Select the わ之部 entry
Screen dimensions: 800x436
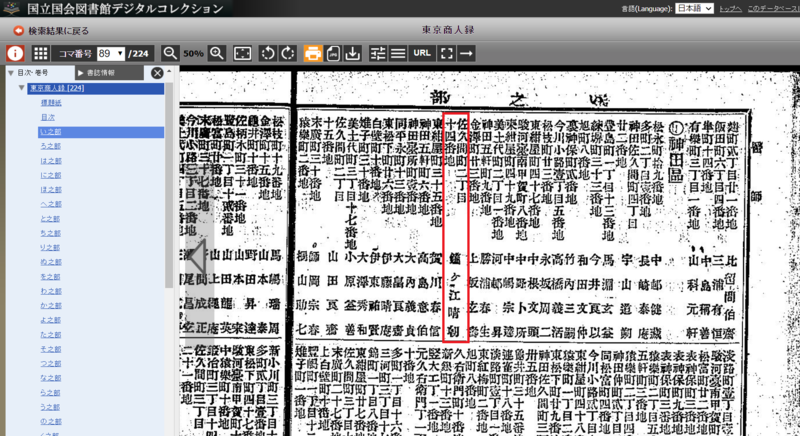tap(51, 291)
